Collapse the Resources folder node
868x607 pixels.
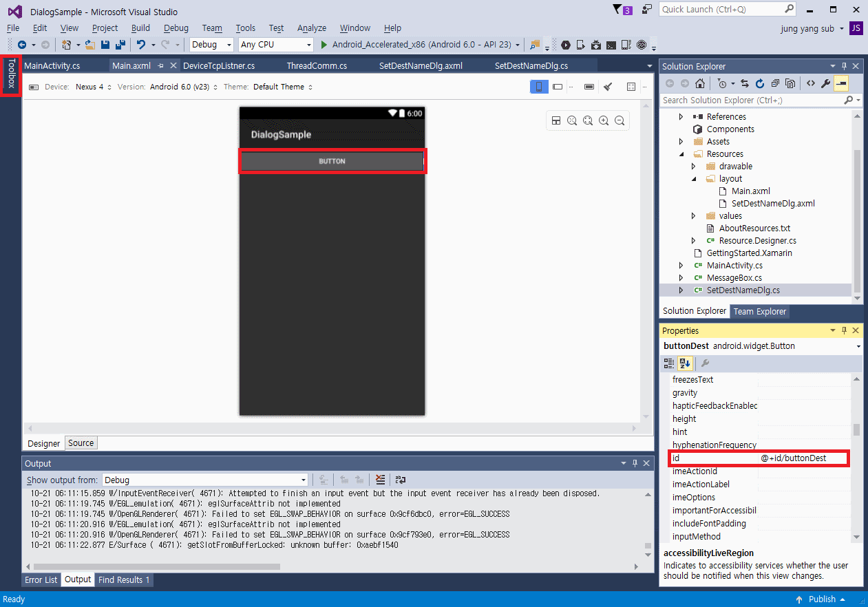coord(681,154)
